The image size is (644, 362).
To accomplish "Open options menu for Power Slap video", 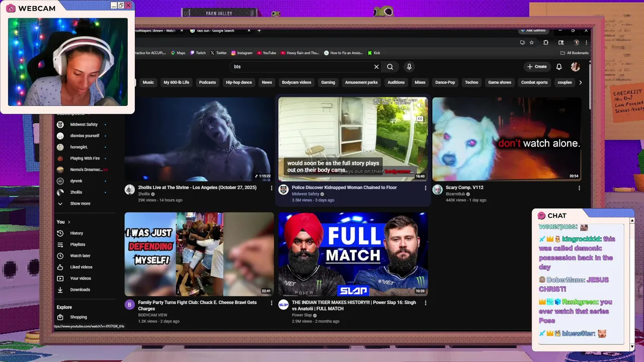I will click(x=425, y=303).
